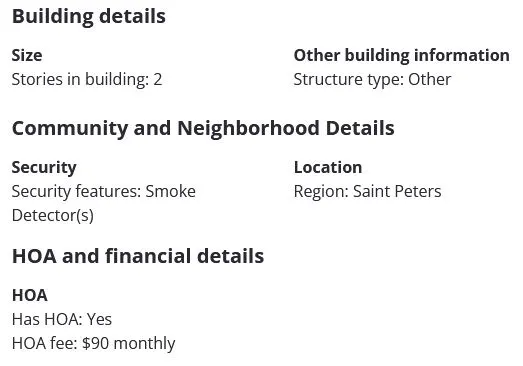Viewport: 523px width, 366px height.
Task: Click Community and Neighborhood Details heading
Action: click(x=203, y=128)
